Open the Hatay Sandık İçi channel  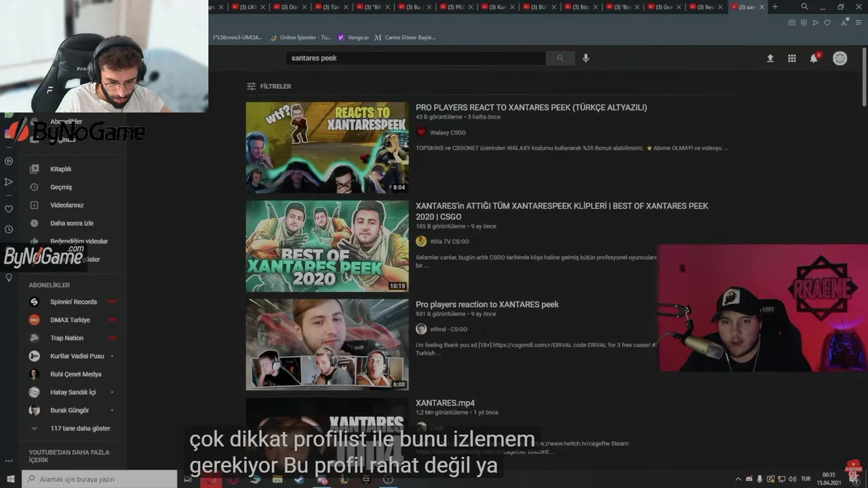[73, 392]
